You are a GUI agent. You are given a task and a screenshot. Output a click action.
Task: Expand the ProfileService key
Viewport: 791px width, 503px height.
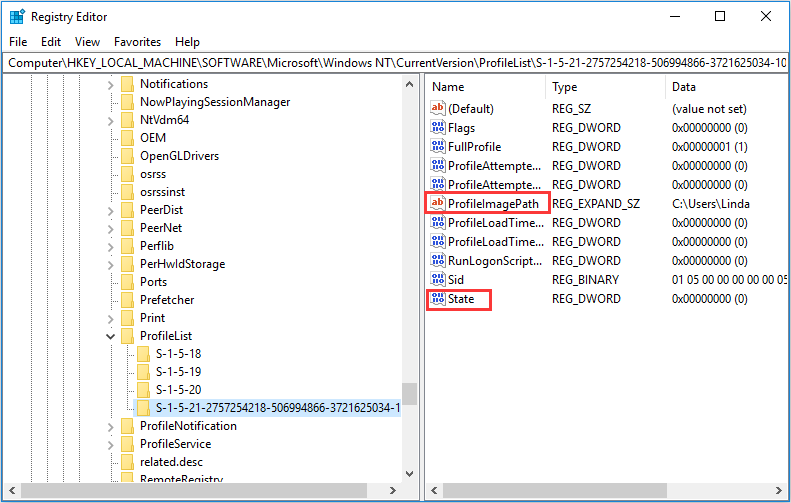click(110, 445)
